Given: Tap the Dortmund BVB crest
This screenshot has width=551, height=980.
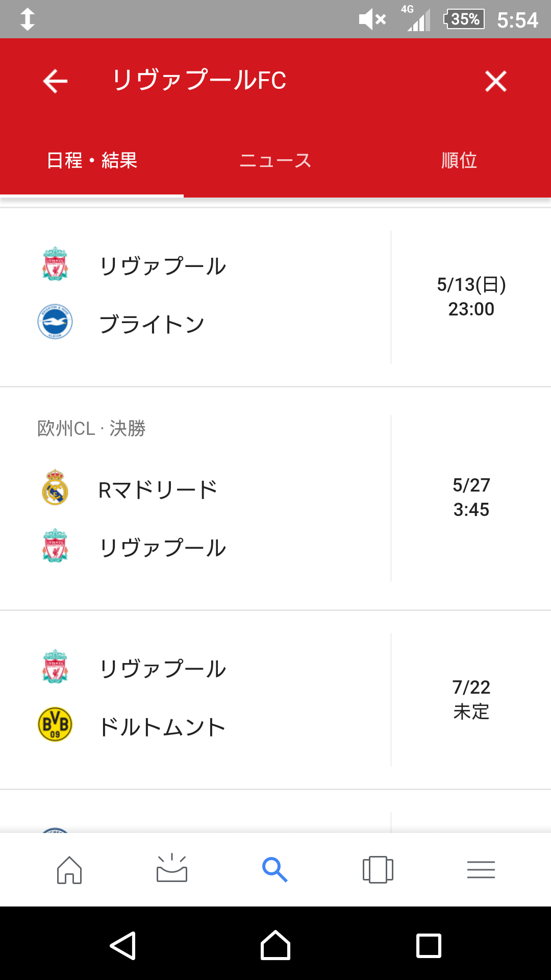Looking at the screenshot, I should (x=55, y=724).
